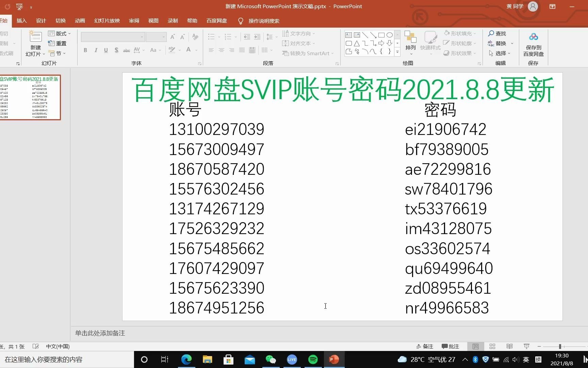Image resolution: width=588 pixels, height=368 pixels.
Task: Click Find (查找) button
Action: [497, 33]
